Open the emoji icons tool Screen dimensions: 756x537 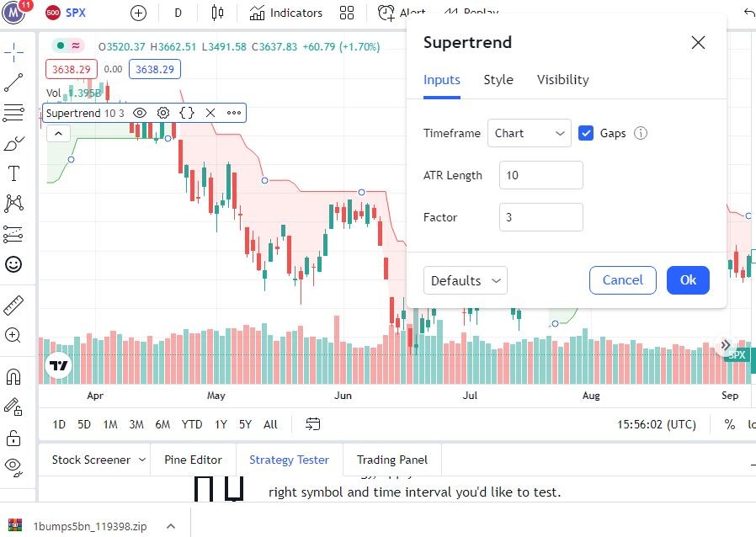13,264
